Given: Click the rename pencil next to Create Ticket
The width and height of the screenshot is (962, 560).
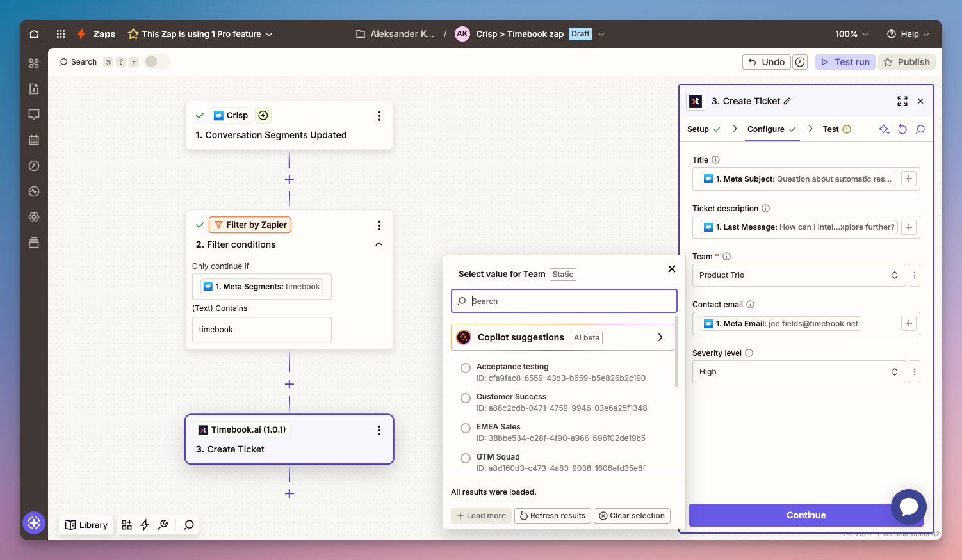Looking at the screenshot, I should [x=787, y=101].
